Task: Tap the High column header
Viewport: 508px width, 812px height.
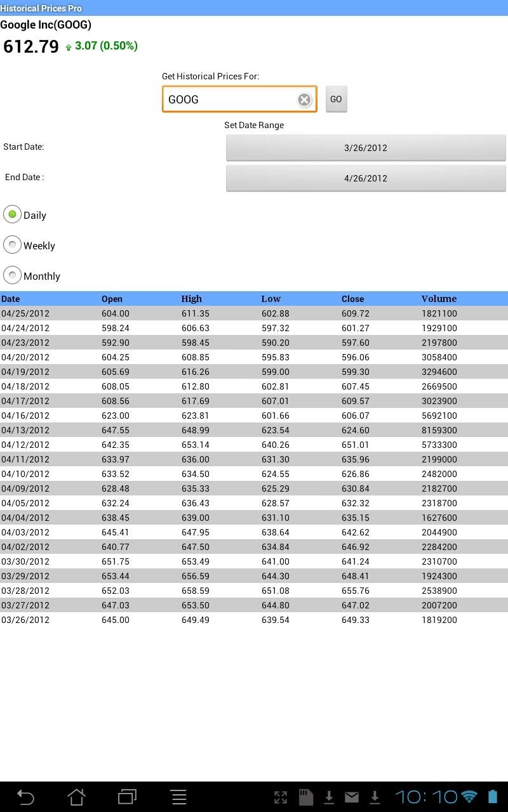Action: (x=192, y=299)
